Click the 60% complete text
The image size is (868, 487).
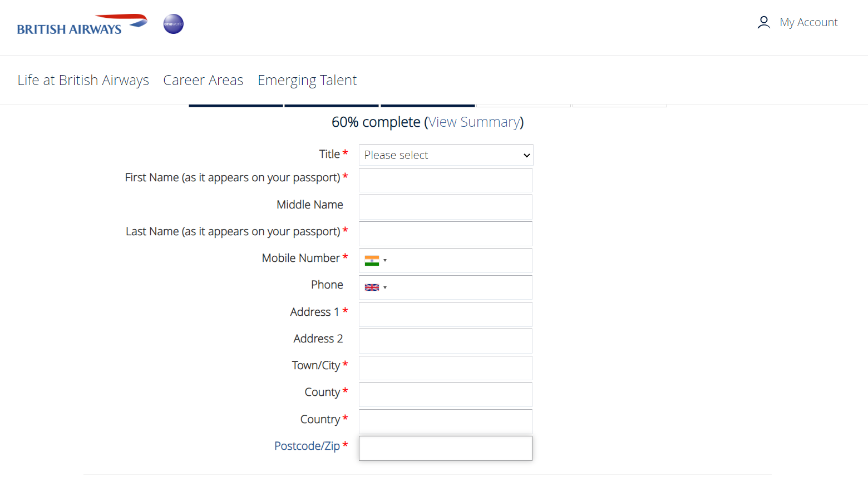click(x=376, y=122)
